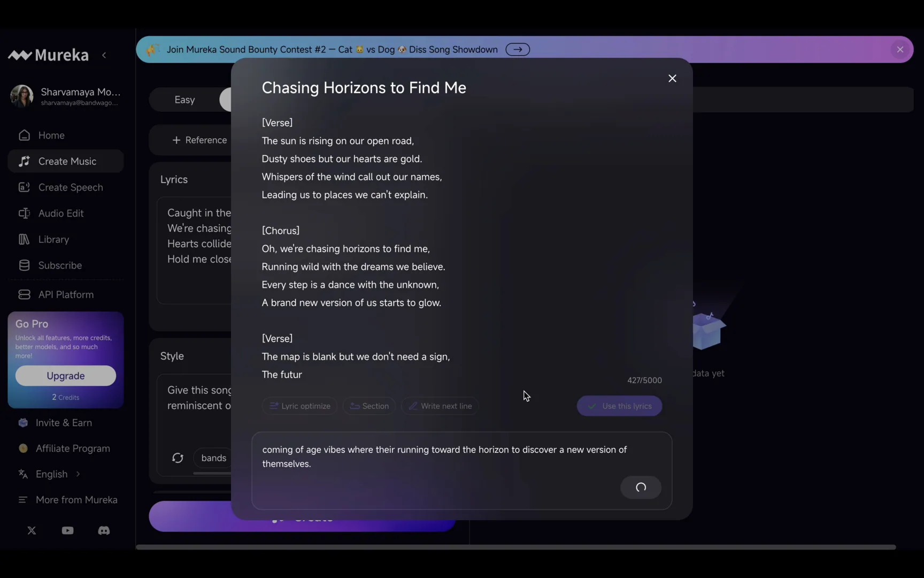Click the Write next line option

[x=440, y=406]
